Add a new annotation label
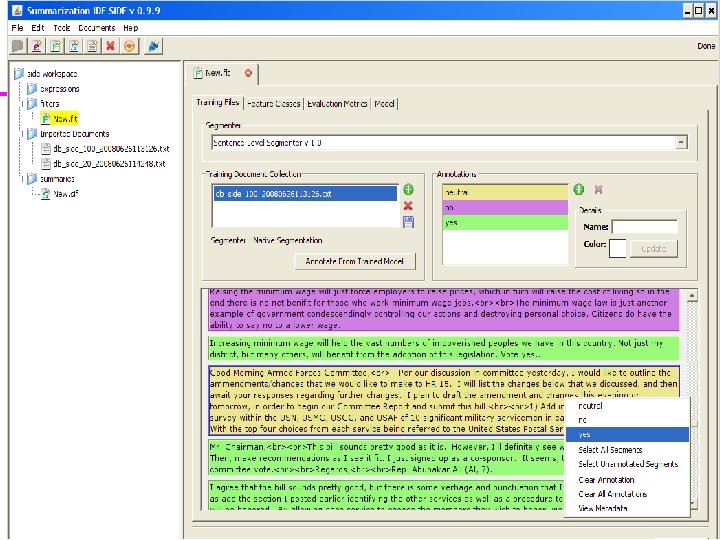The image size is (720, 540). coord(579,189)
